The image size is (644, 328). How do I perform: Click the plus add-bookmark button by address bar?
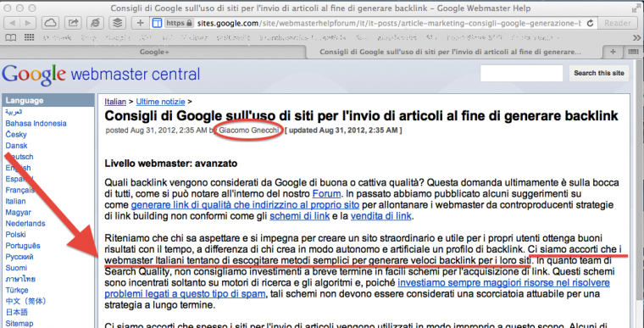pos(140,23)
